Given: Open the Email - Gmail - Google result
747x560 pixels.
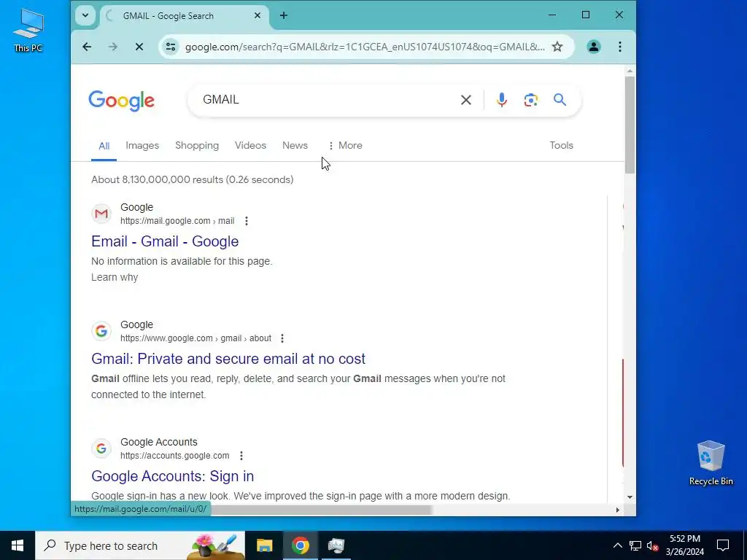Looking at the screenshot, I should 165,241.
